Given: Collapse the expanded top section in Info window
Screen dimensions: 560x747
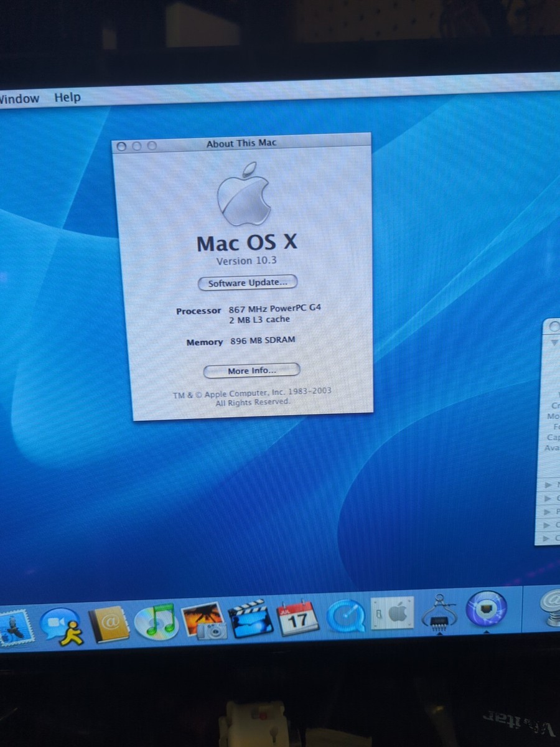Looking at the screenshot, I should click(x=555, y=342).
